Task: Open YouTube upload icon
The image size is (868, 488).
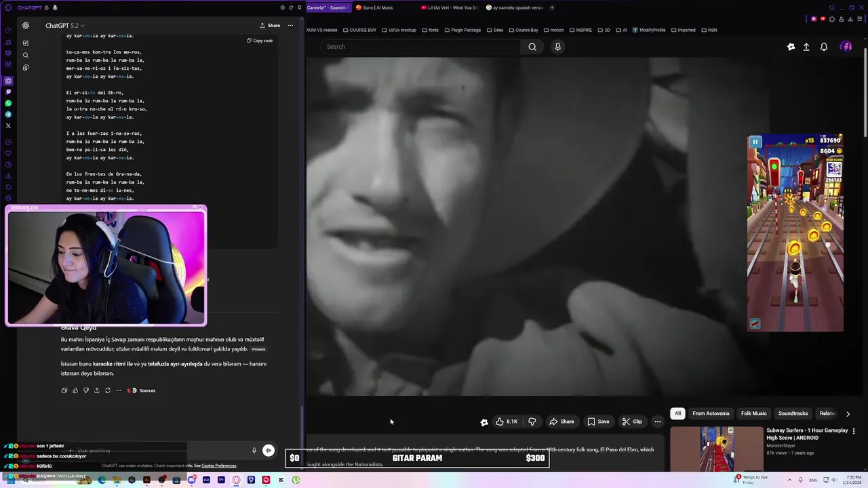Action: pos(806,47)
